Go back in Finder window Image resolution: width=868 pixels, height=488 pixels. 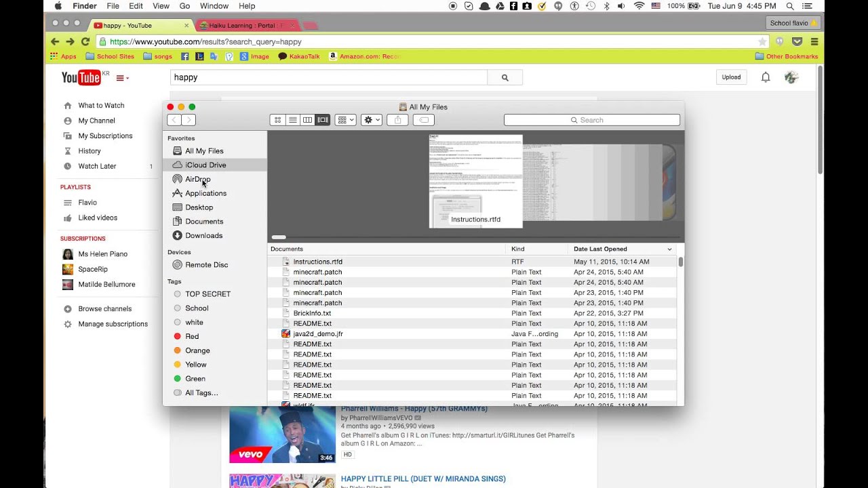point(174,120)
